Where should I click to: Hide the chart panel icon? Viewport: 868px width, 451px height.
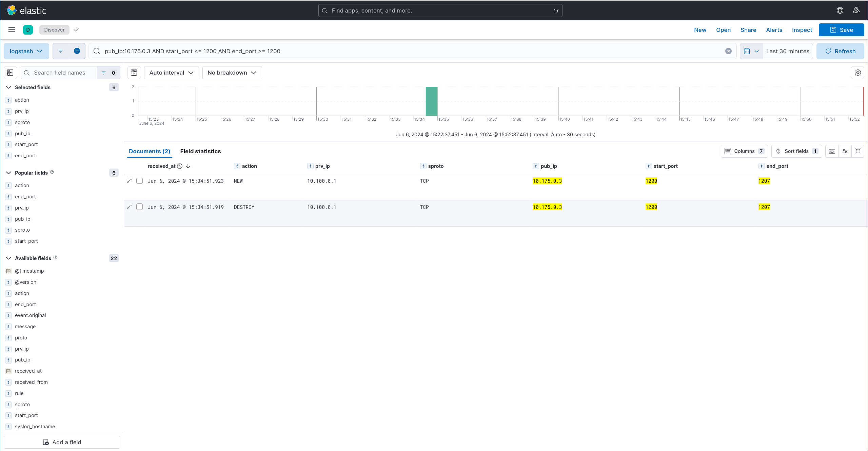pos(134,73)
